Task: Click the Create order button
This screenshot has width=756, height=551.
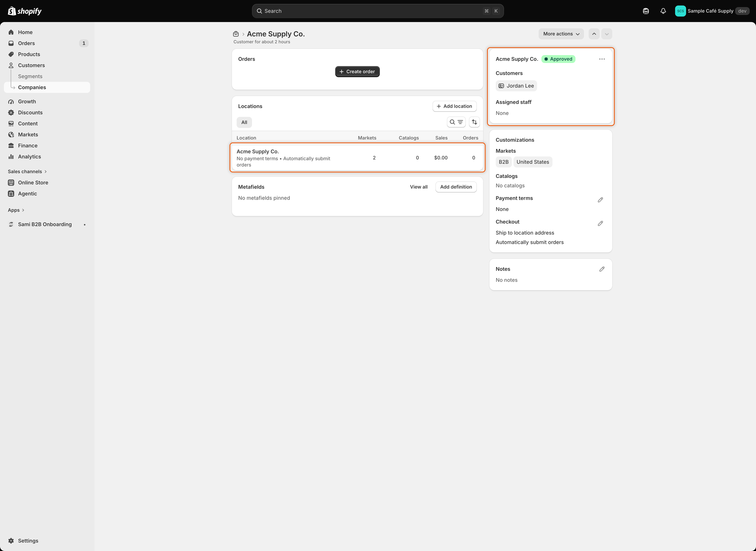Action: click(357, 72)
